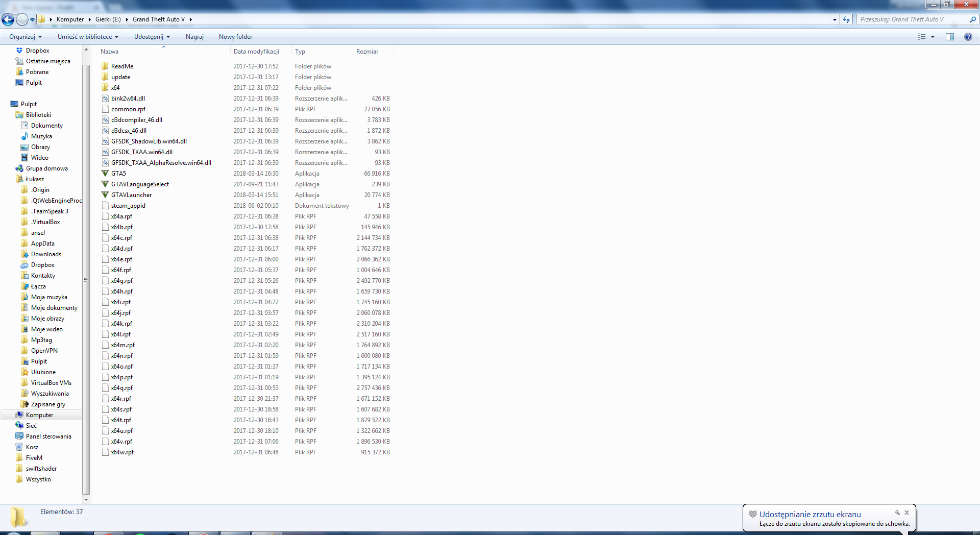Click the Komputer icon in the navigation tree
The width and height of the screenshot is (980, 535).
(x=19, y=415)
